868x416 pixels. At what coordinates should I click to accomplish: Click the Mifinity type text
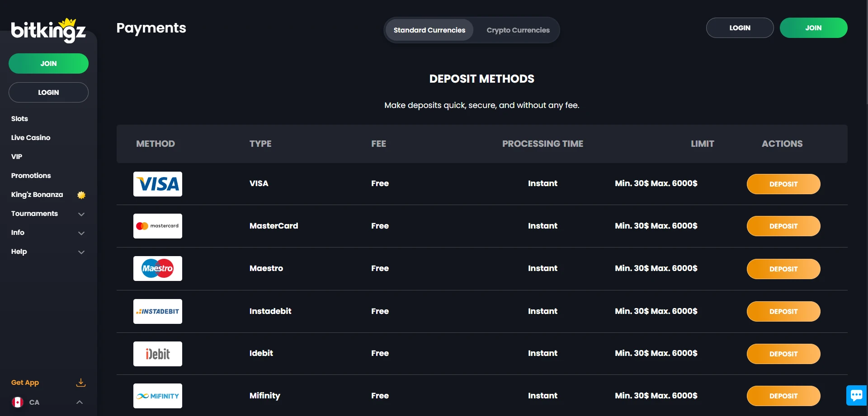click(x=265, y=396)
